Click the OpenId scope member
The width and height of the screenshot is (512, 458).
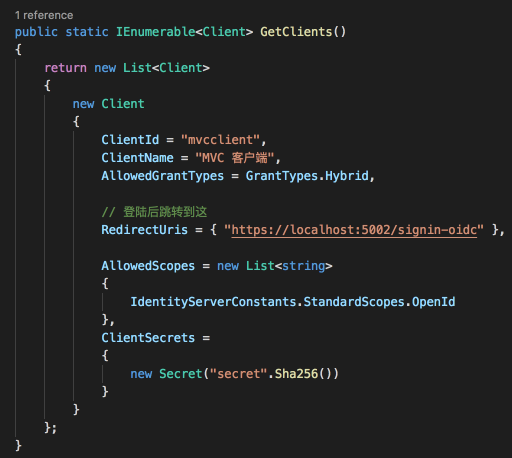click(x=433, y=302)
